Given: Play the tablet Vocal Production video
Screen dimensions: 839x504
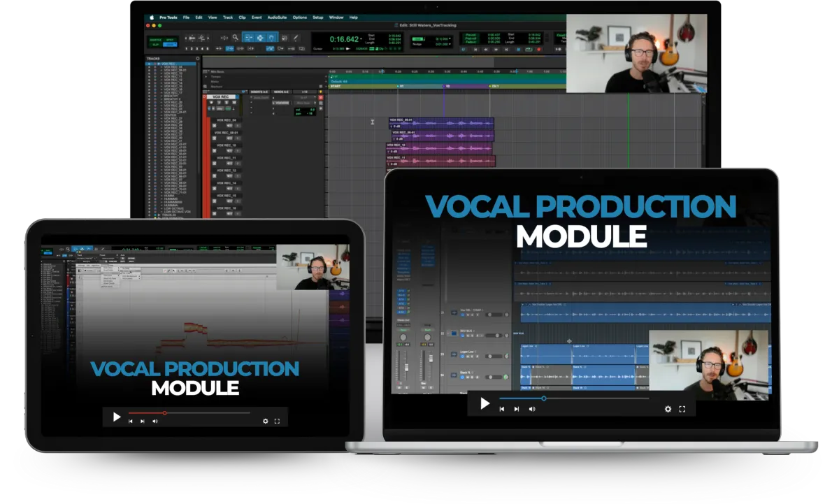Looking at the screenshot, I should pyautogui.click(x=117, y=417).
